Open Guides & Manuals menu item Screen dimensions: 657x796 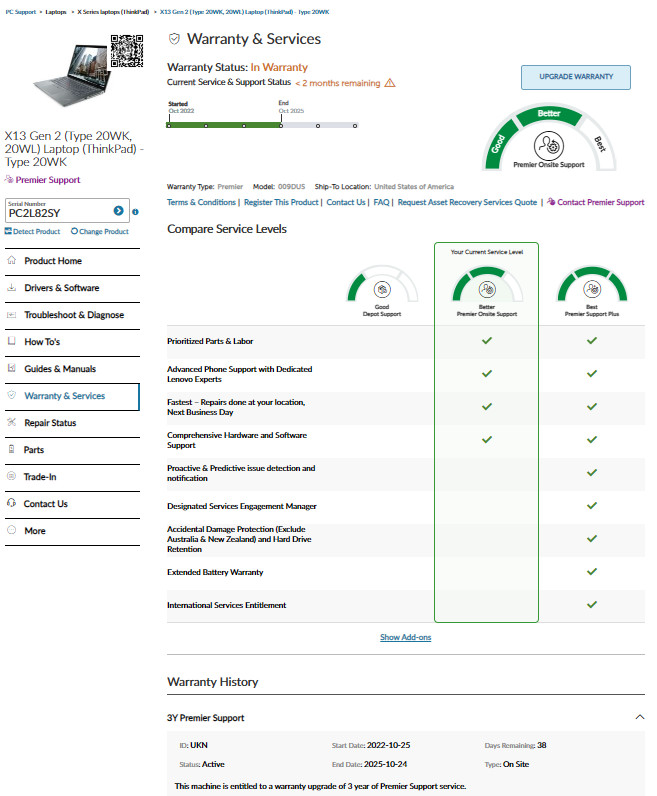click(x=72, y=369)
